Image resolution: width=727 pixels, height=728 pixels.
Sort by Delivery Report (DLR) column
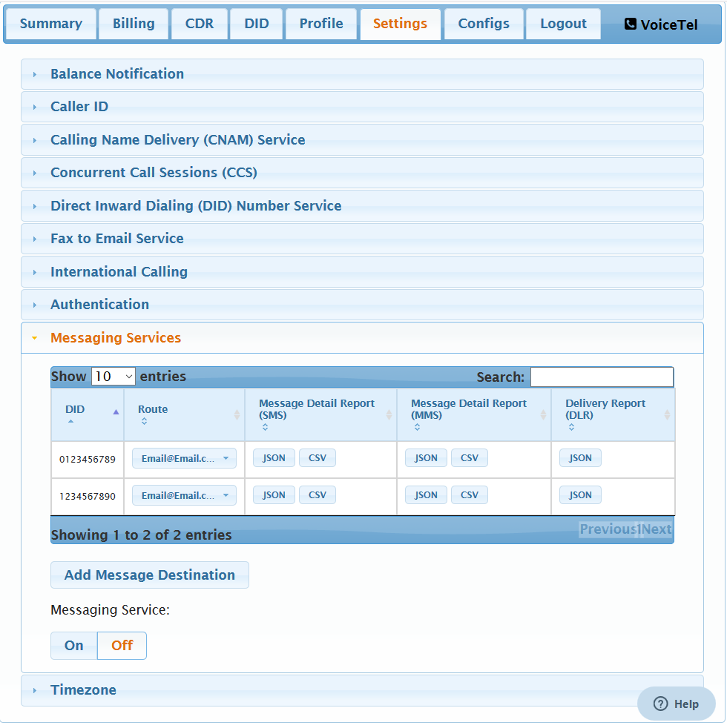click(667, 415)
